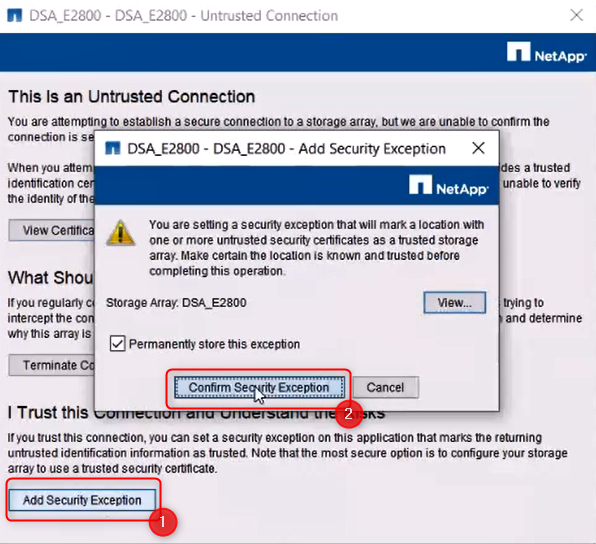This screenshot has width=596, height=544.
Task: Click the red step 2 annotation marker
Action: (x=349, y=414)
